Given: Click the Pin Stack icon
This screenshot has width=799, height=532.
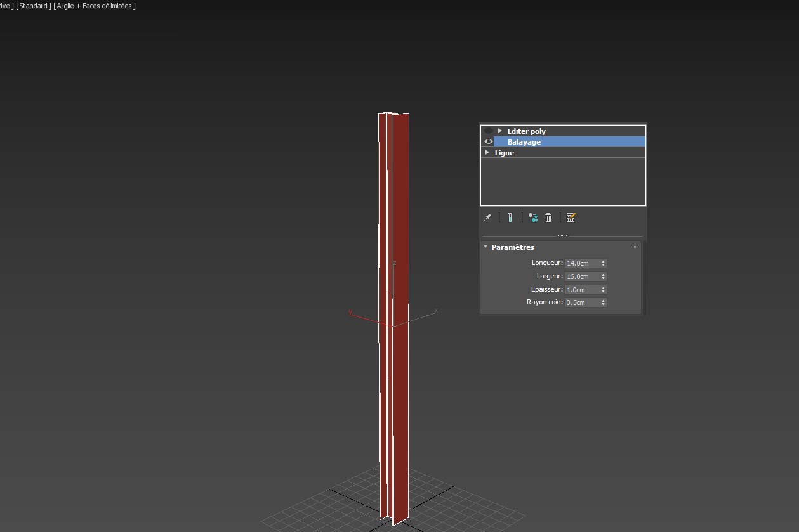Looking at the screenshot, I should coord(487,217).
